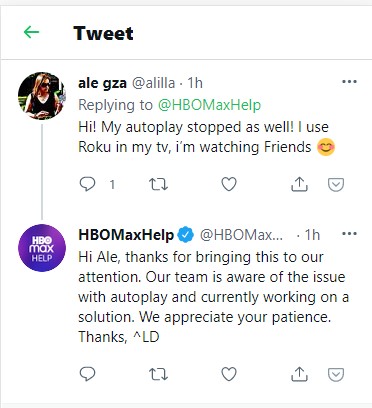Click the verified badge beside HBOMaxHelp

(x=185, y=235)
